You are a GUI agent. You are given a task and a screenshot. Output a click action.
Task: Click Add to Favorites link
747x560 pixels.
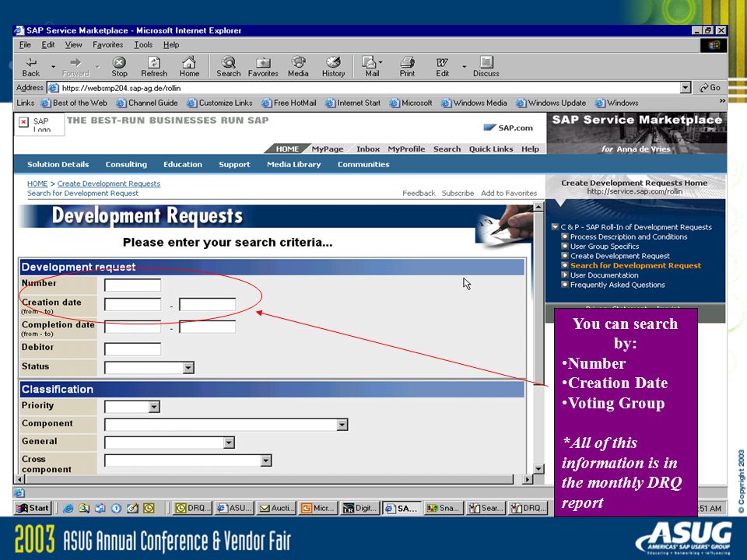pos(509,194)
